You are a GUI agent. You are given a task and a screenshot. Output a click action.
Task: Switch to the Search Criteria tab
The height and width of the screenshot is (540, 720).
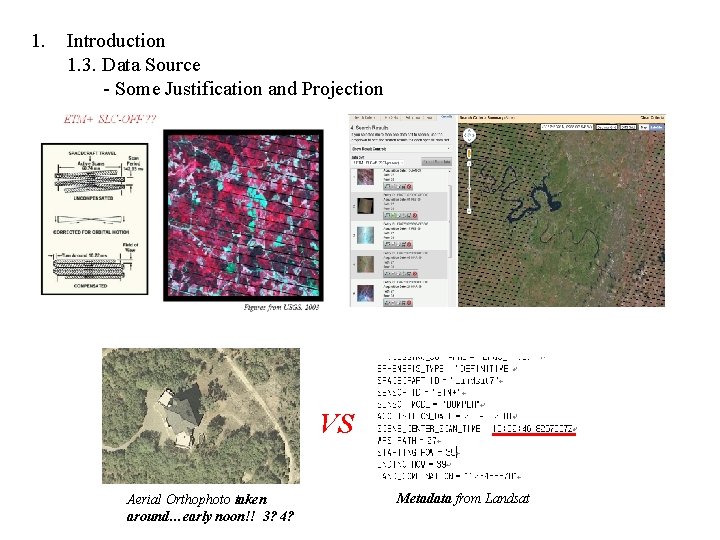coord(365,118)
